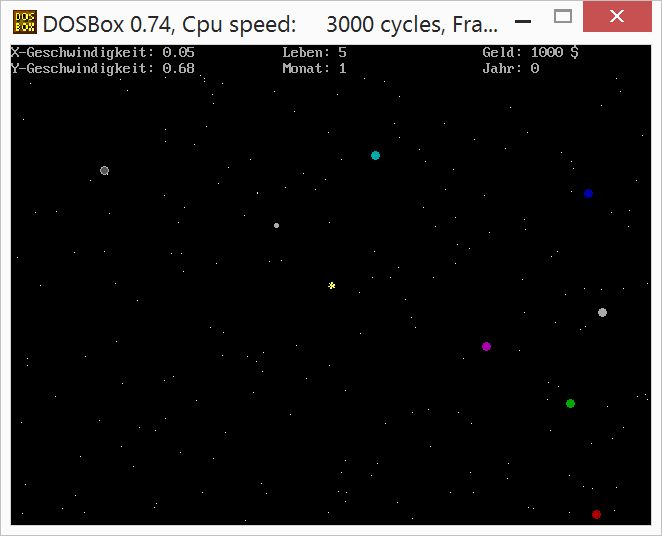Select the red planet at the bottom
662x536 pixels.
point(596,514)
